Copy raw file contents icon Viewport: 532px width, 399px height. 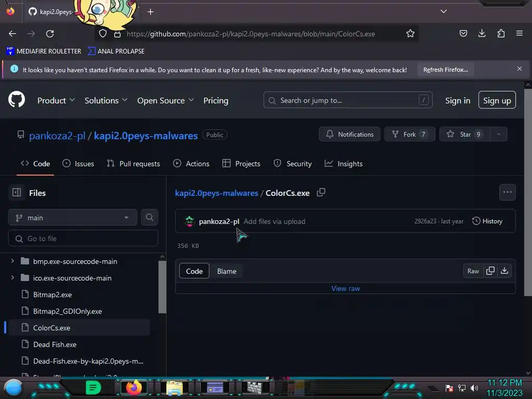(x=490, y=271)
